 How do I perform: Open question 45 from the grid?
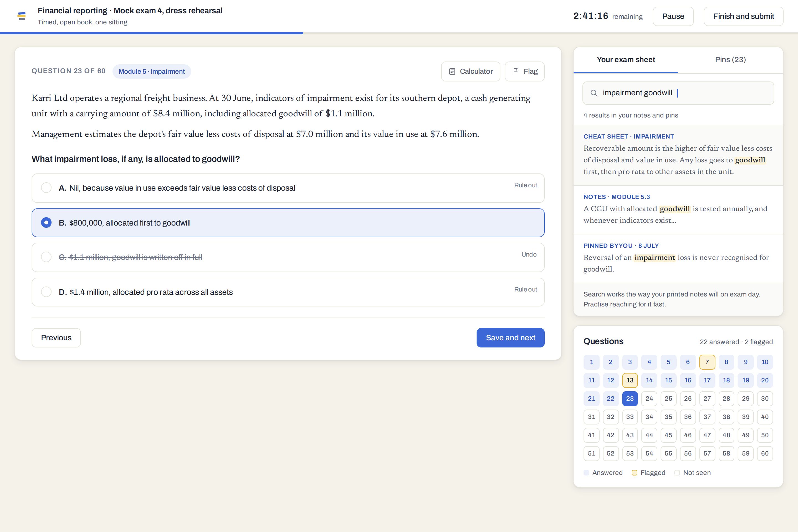click(x=668, y=435)
